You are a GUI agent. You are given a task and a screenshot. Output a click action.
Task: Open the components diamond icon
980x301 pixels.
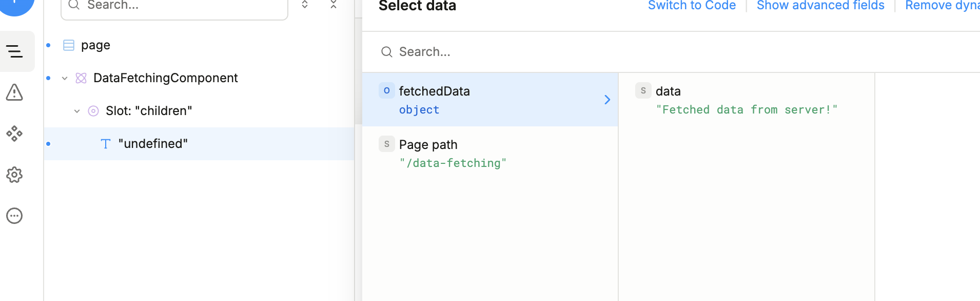pos(14,134)
